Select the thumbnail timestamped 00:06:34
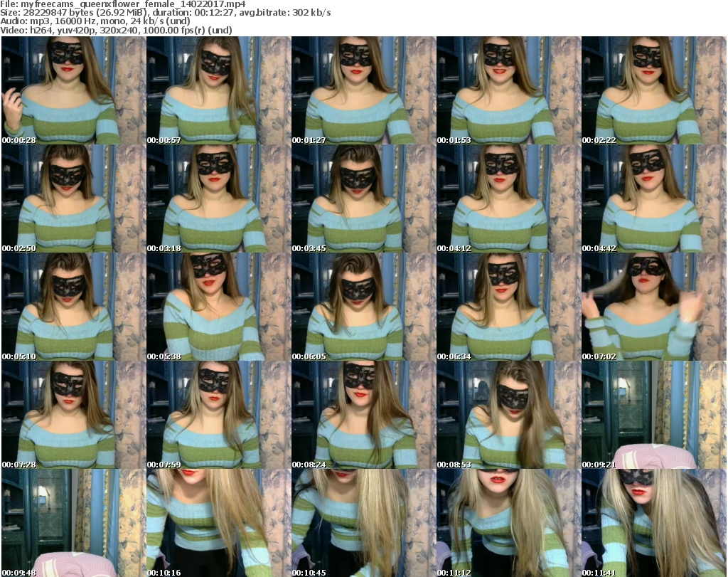This screenshot has height=577, width=728. 508,307
